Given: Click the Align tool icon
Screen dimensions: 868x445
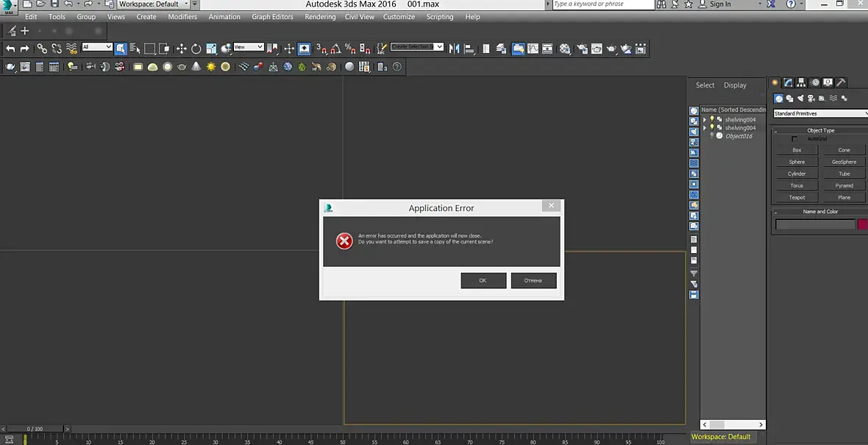Looking at the screenshot, I should (x=469, y=49).
